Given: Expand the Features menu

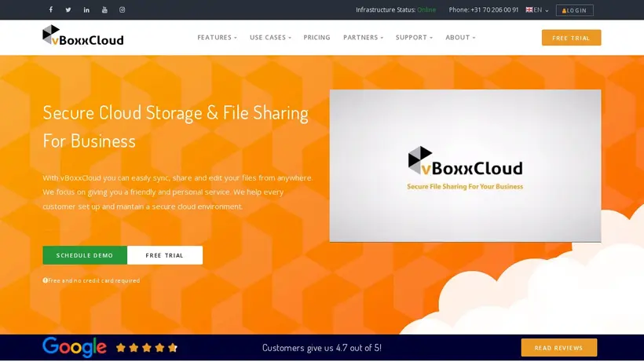Looking at the screenshot, I should click(x=217, y=38).
